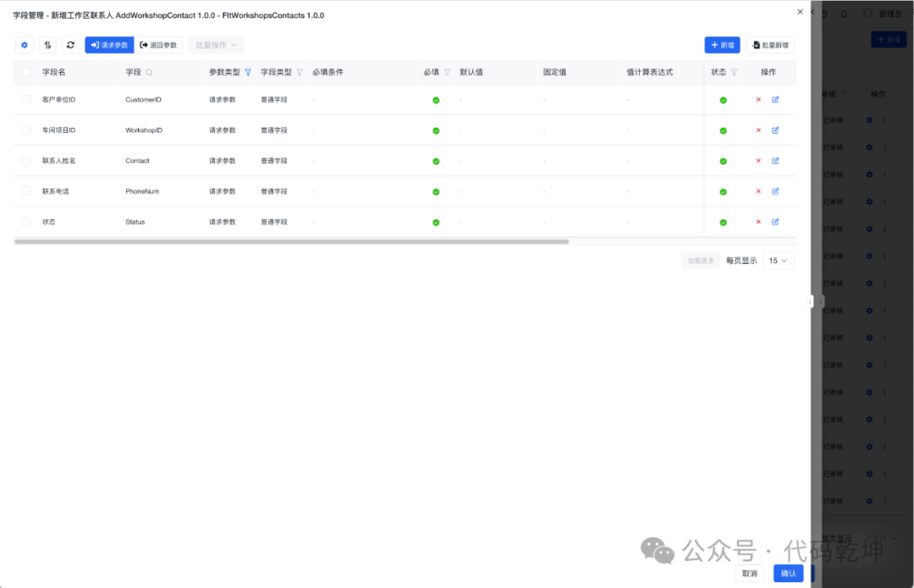
Task: Click the 加载更多 button
Action: [x=701, y=261]
